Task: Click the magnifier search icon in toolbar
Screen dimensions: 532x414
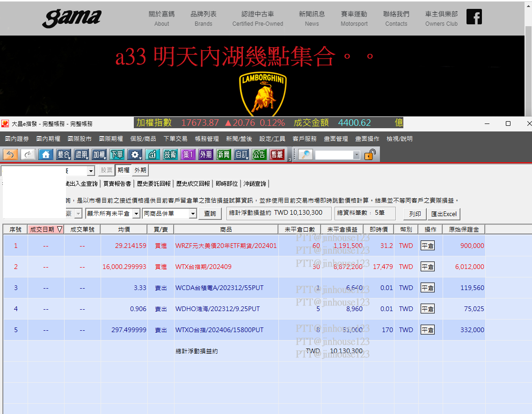Action: pyautogui.click(x=306, y=155)
